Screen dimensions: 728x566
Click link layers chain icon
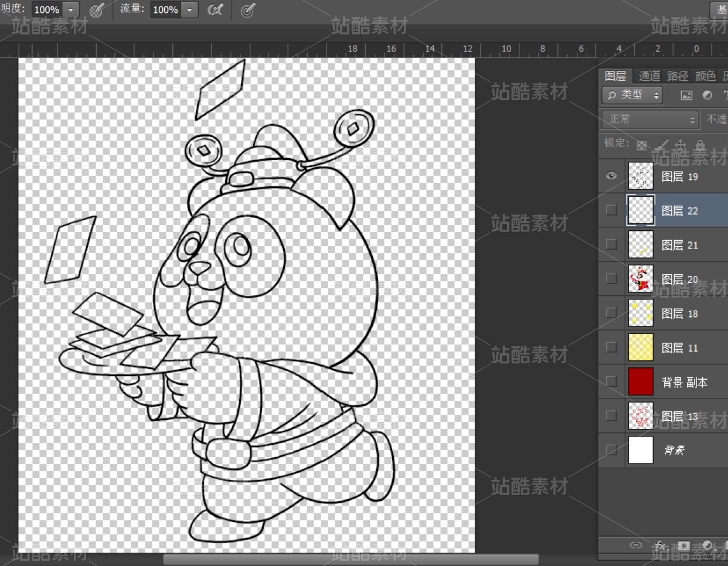(x=636, y=545)
